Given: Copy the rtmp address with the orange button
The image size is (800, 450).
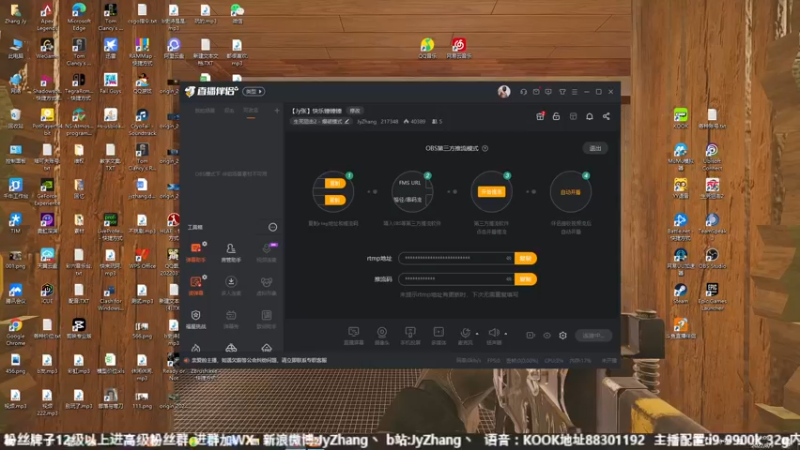Looking at the screenshot, I should coord(526,258).
